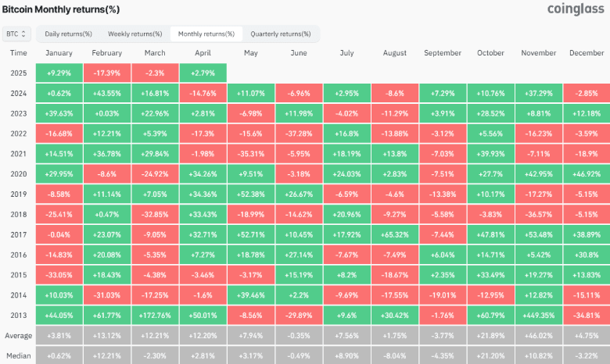Click the Average row label

pyautogui.click(x=19, y=337)
